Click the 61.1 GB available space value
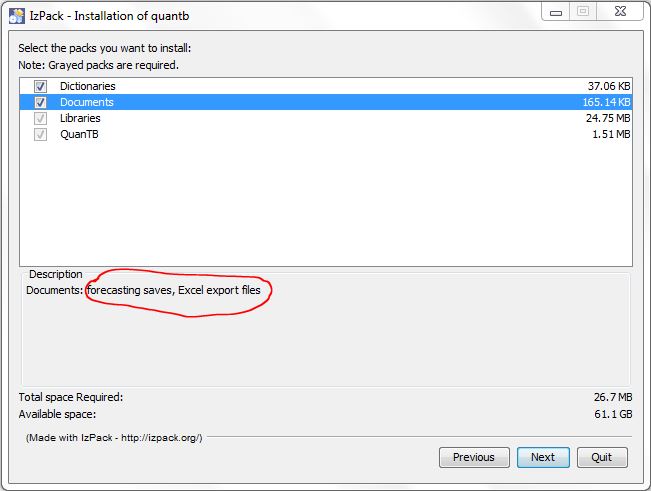 coord(613,414)
